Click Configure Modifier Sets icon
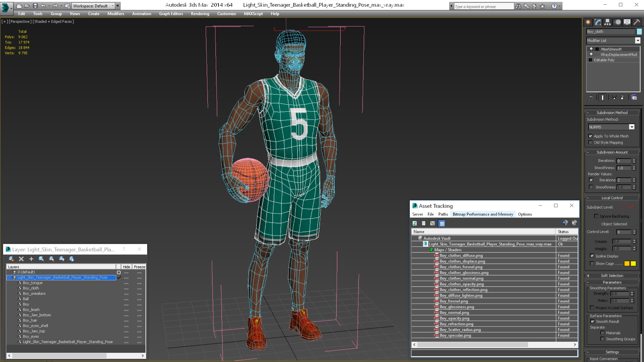 pos(634,97)
